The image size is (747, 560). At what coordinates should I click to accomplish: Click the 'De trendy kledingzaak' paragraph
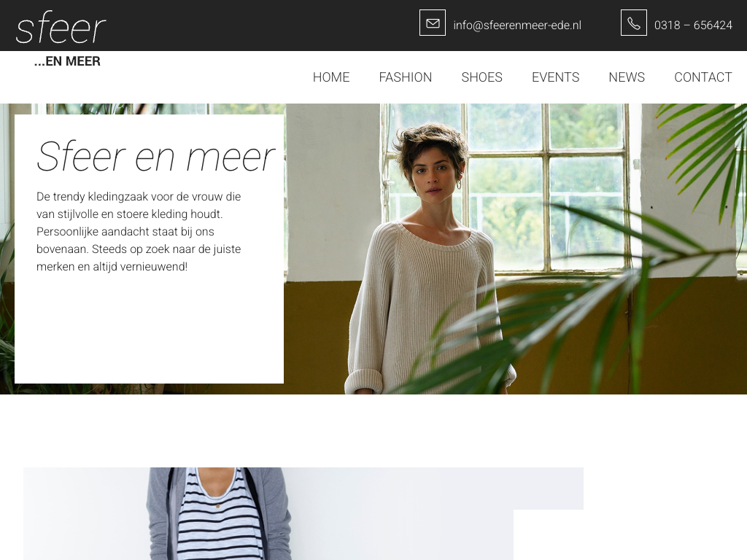pos(139,231)
